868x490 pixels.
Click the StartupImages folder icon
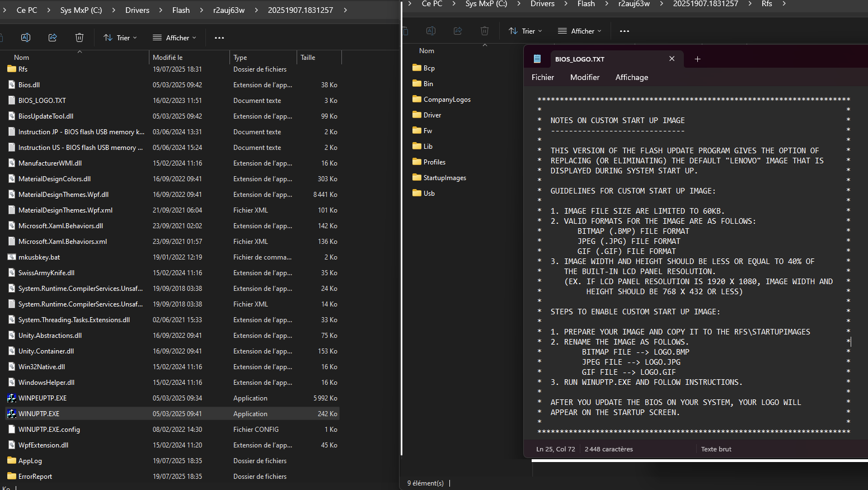(x=417, y=178)
